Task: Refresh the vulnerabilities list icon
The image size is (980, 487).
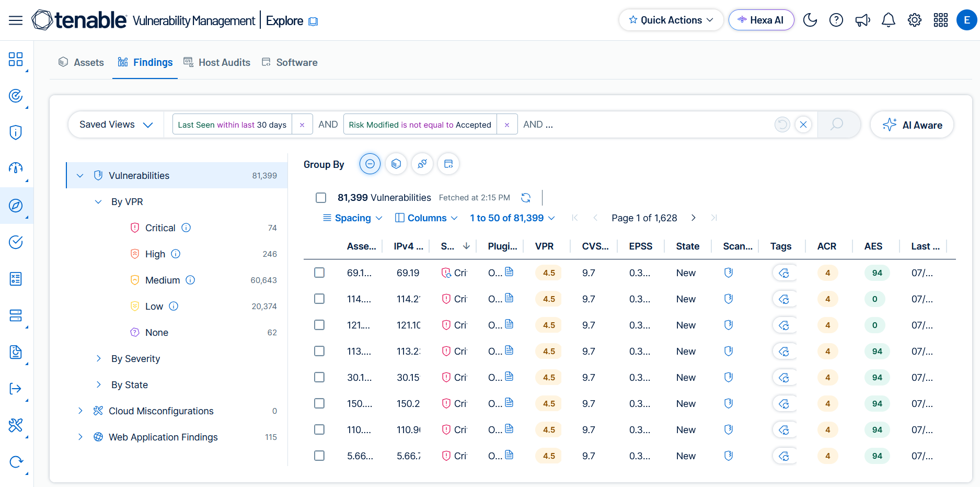Action: tap(526, 198)
